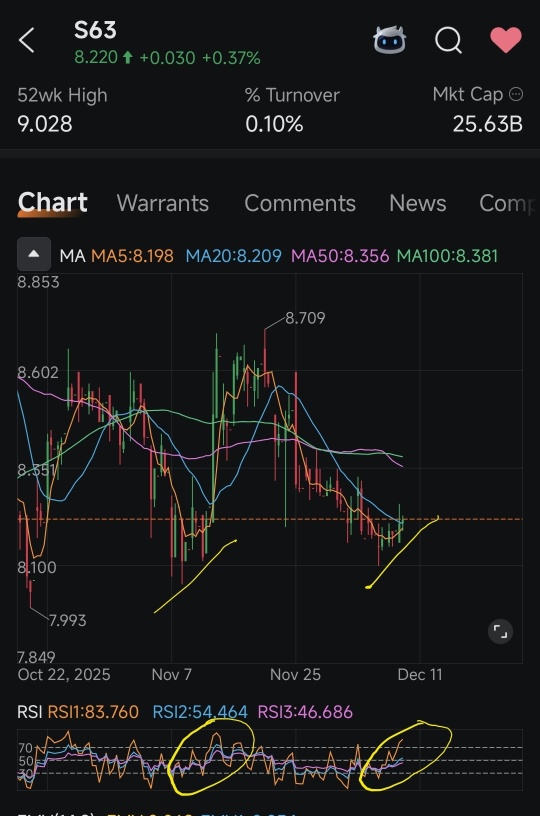Tap the MA5:8.198 indicator label
The image size is (540, 816).
point(132,256)
